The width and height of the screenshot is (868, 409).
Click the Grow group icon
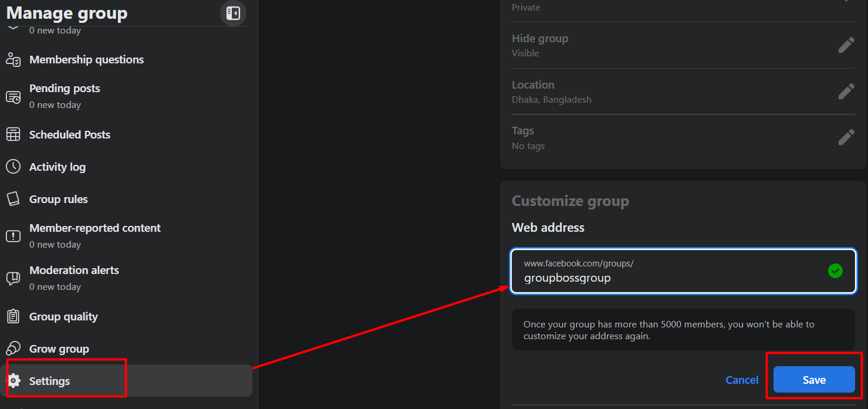pos(13,349)
